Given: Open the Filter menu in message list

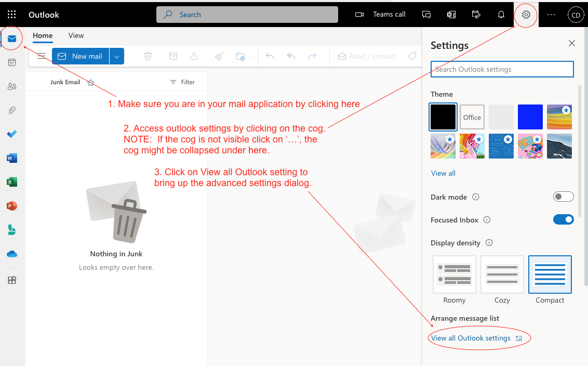Looking at the screenshot, I should [x=182, y=82].
